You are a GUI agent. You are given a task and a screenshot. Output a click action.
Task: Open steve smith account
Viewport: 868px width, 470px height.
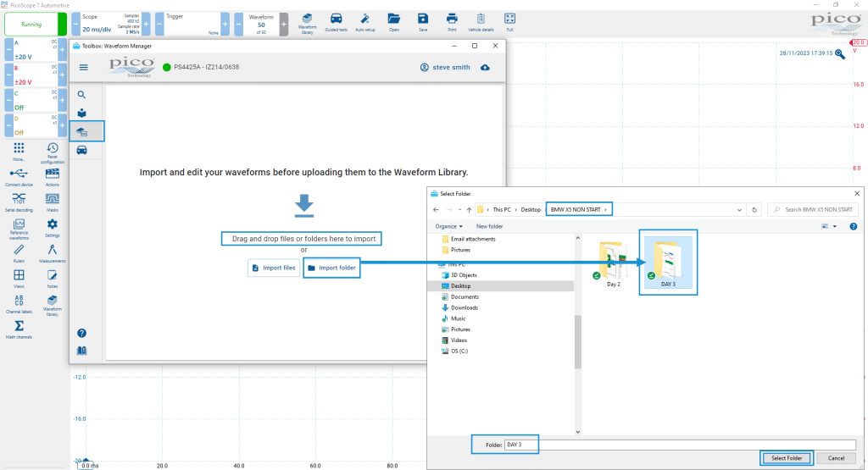coord(445,67)
